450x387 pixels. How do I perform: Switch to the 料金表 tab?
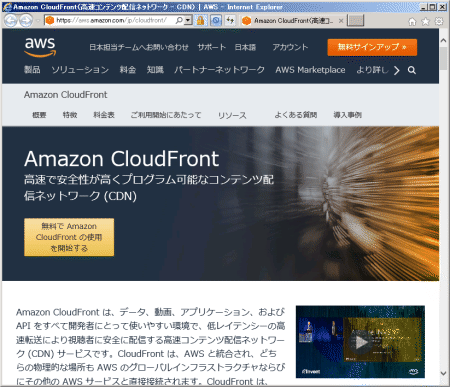point(104,115)
